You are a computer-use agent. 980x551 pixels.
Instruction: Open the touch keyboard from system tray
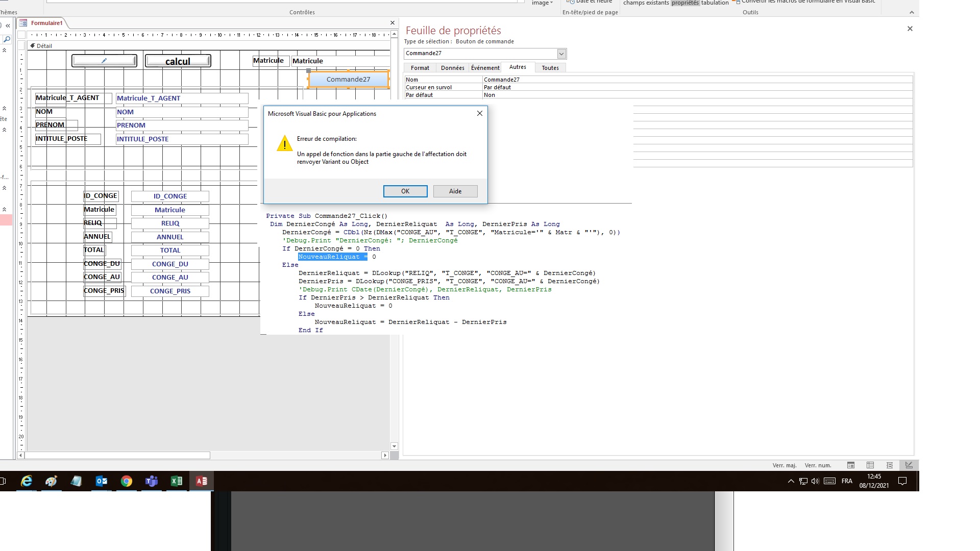[830, 481]
